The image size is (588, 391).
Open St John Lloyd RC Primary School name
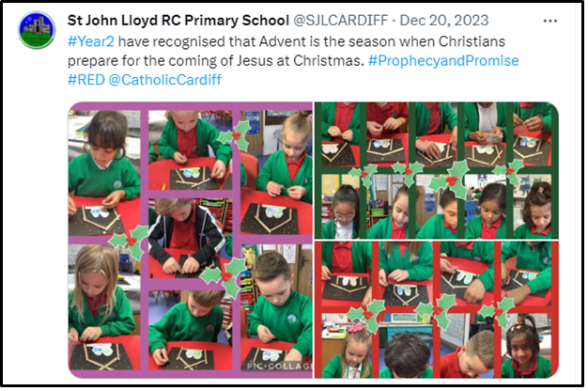click(x=178, y=21)
